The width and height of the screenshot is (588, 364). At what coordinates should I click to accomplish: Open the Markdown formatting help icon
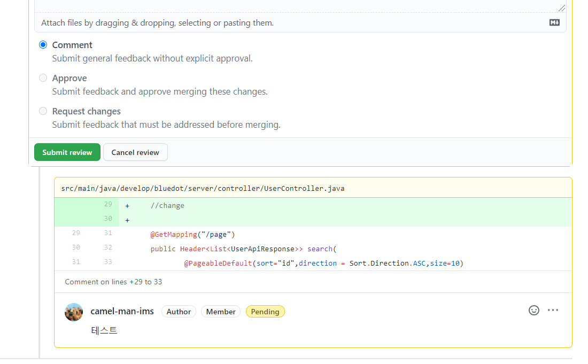point(554,22)
